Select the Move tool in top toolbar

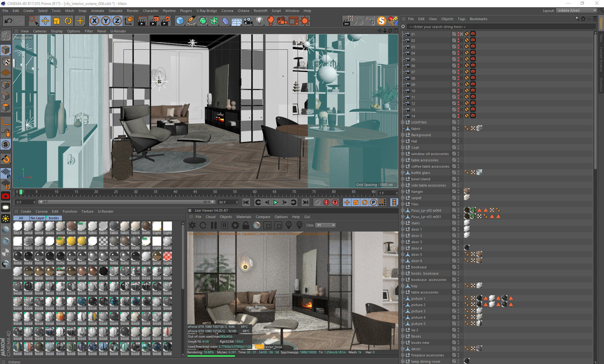tap(45, 21)
